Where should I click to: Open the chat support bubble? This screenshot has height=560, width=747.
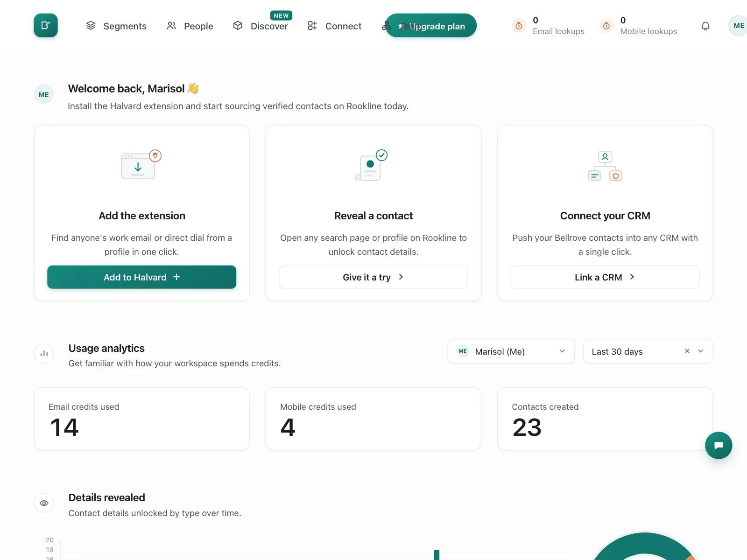(719, 445)
